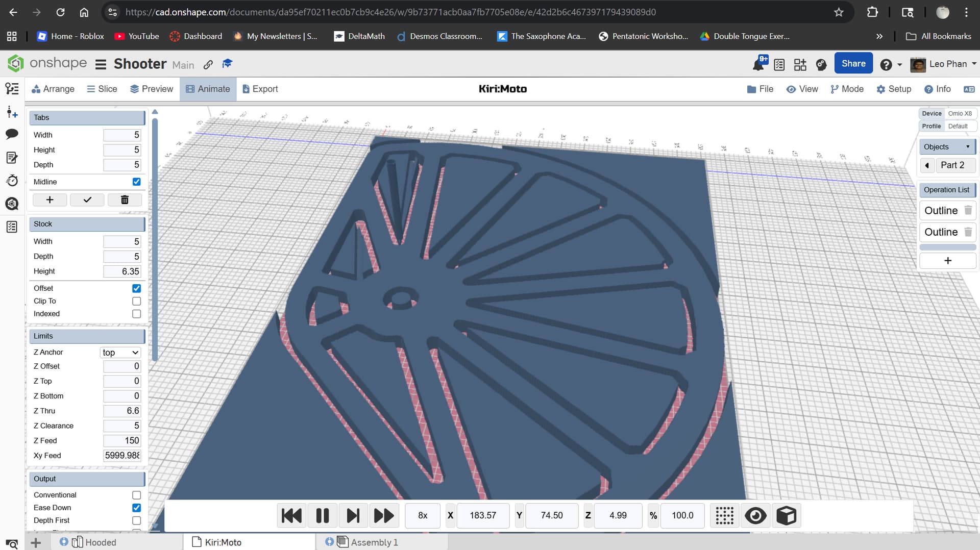Enable the Clip To checkbox
Viewport: 980px width, 550px height.
pyautogui.click(x=136, y=301)
